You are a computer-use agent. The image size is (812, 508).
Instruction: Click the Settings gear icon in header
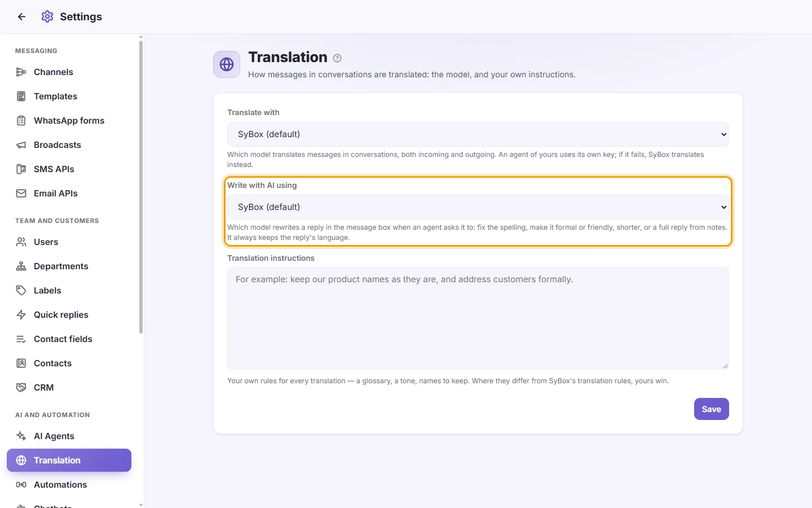[x=47, y=17]
